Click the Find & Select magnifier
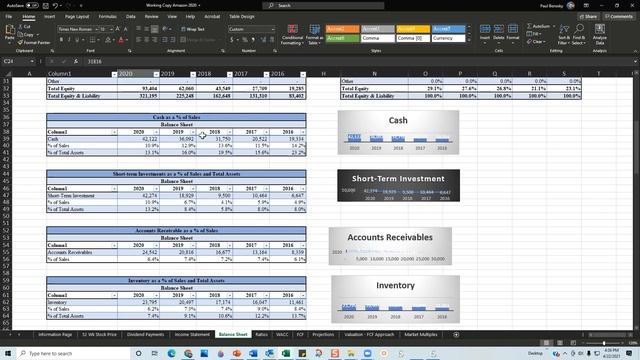The width and height of the screenshot is (640, 360). 579,29
